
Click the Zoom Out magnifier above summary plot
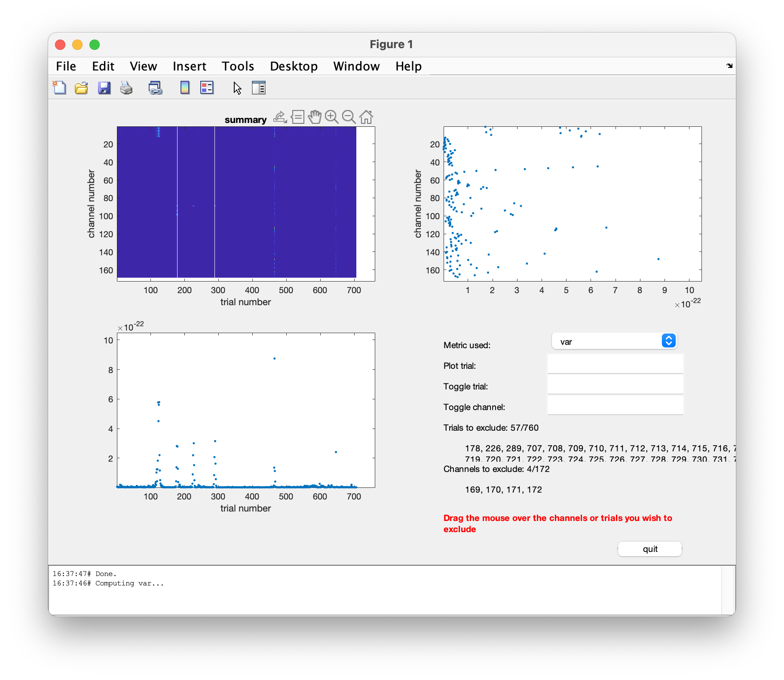click(349, 117)
